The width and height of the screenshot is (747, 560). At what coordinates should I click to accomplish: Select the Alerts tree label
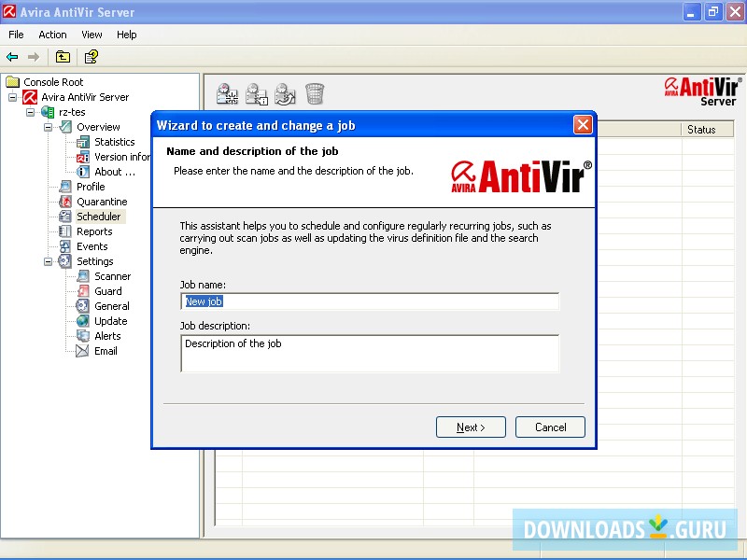point(107,336)
